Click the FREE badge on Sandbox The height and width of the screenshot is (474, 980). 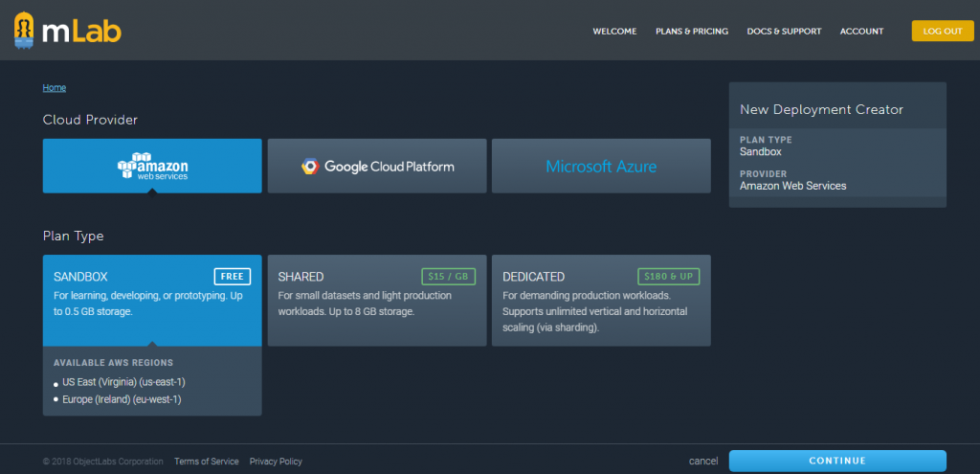pos(232,277)
